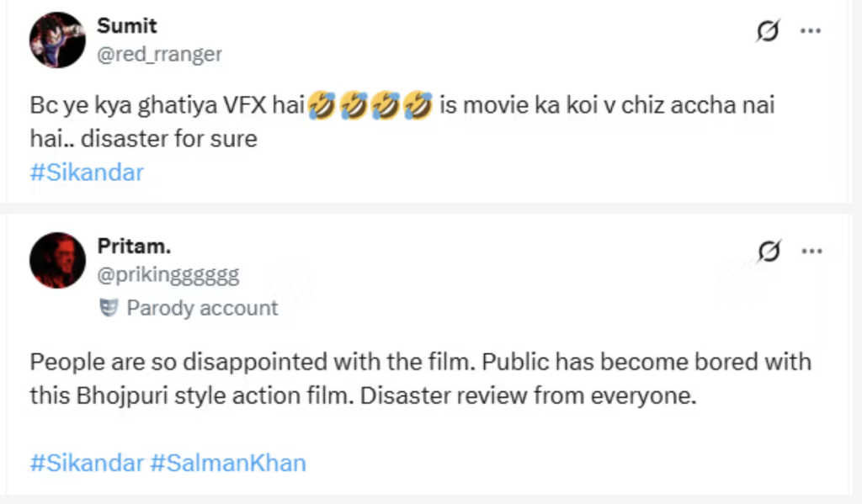862x504 pixels.
Task: Click the laughing emojis in Sumit's post
Action: [x=370, y=107]
